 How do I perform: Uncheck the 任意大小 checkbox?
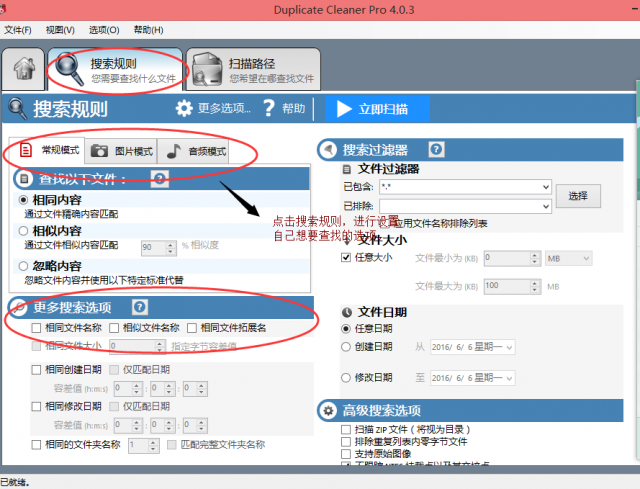(x=346, y=258)
